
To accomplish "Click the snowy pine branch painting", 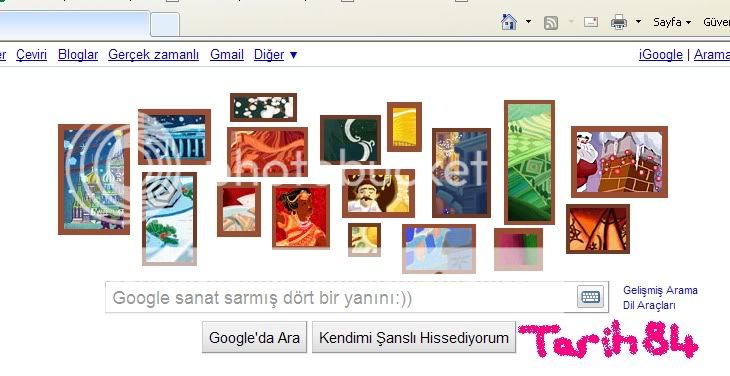I will click(x=169, y=218).
